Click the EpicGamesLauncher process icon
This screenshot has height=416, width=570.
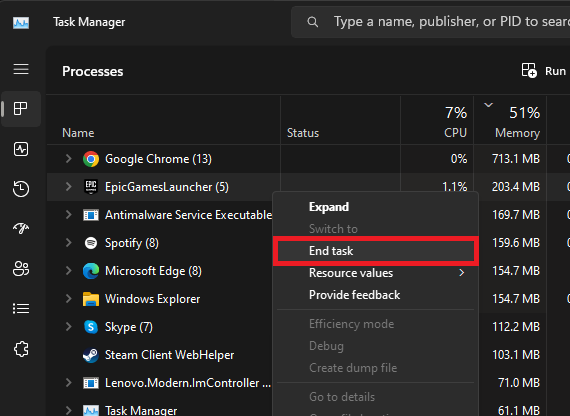coord(91,187)
